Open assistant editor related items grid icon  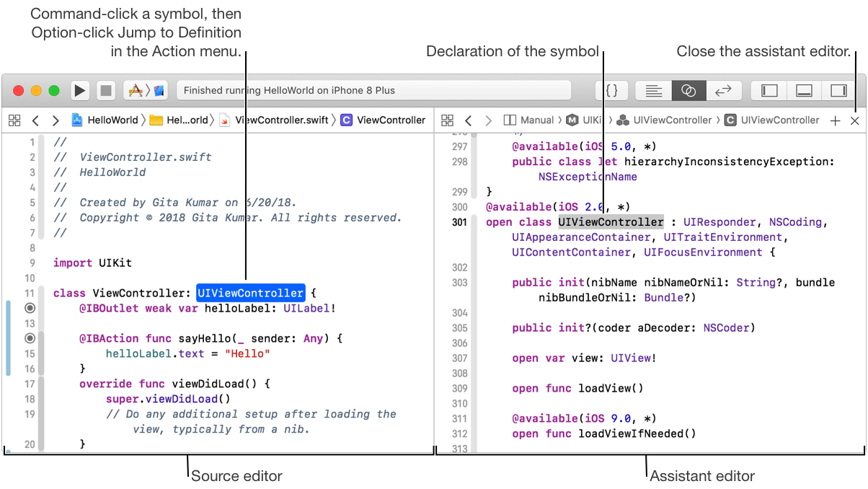447,120
